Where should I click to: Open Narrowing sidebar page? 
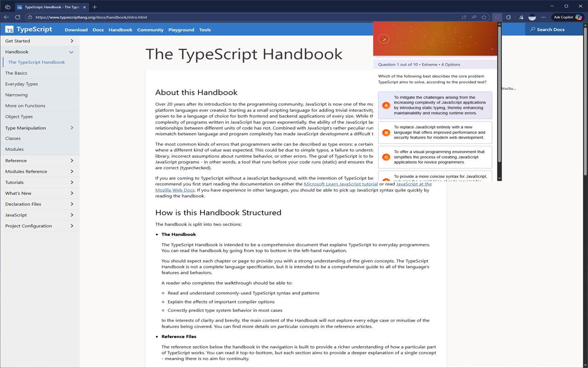coord(17,95)
